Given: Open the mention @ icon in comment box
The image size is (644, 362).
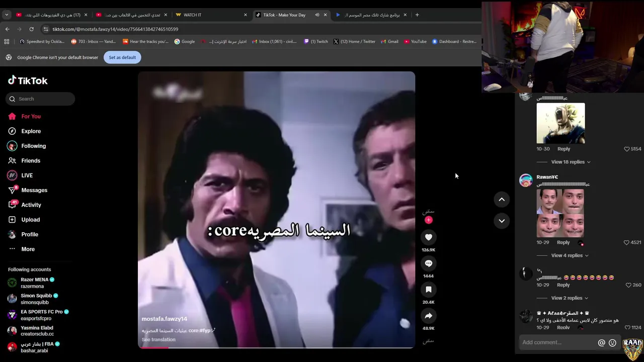Looking at the screenshot, I should tap(601, 343).
